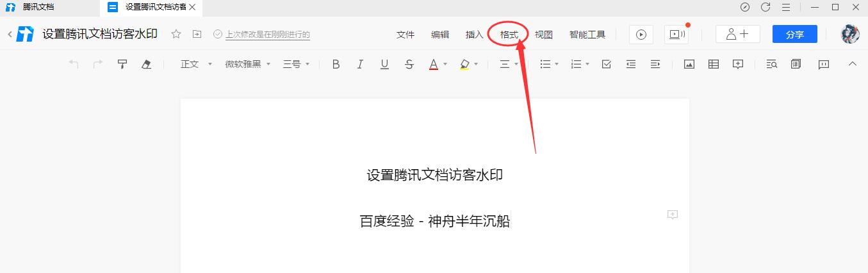Open highlight color dropdown arrow
The image size is (868, 273).
pos(476,64)
